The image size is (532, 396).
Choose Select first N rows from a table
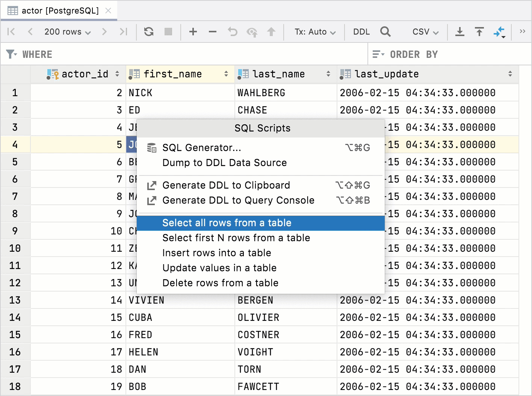coord(236,237)
